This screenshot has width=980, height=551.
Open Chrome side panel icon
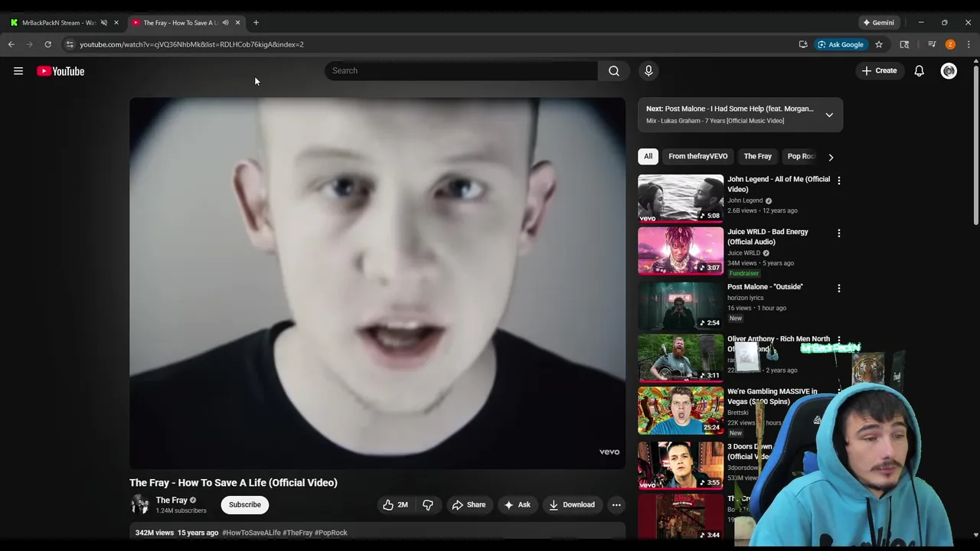[904, 44]
